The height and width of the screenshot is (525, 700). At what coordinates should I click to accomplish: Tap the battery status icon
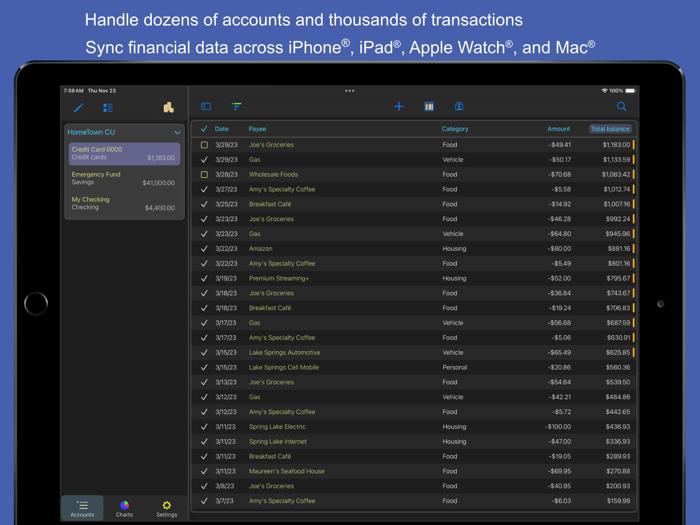(630, 91)
